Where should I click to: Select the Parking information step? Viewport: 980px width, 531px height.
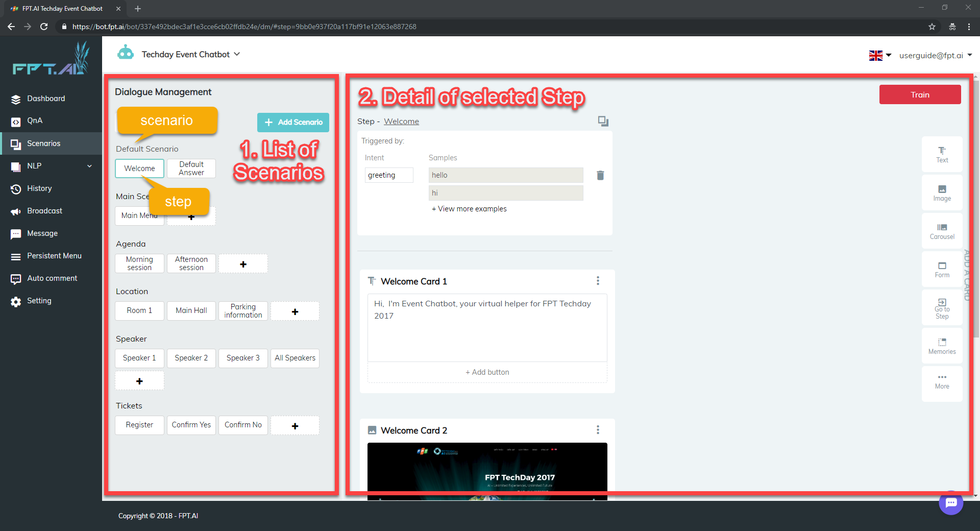(243, 311)
